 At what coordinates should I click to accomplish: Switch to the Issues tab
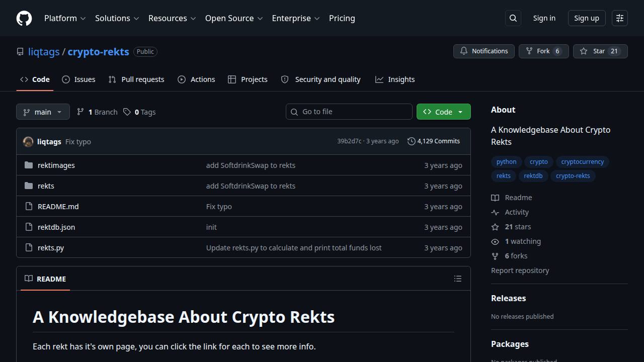click(78, 79)
